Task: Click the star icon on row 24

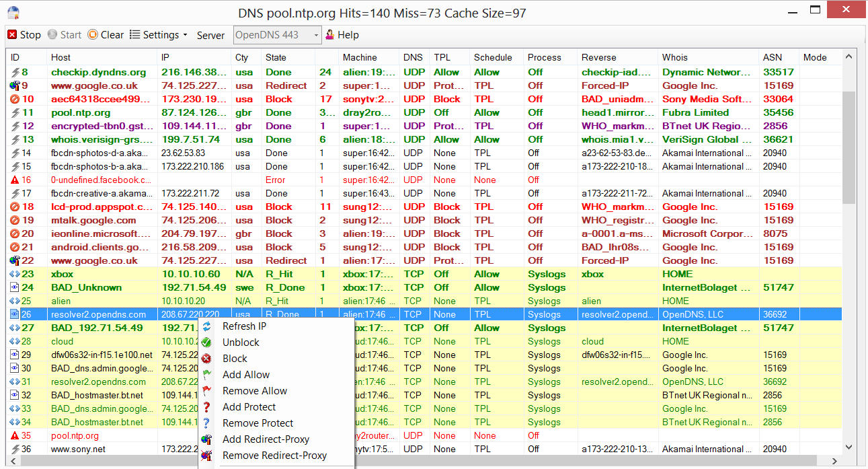Action: point(15,287)
